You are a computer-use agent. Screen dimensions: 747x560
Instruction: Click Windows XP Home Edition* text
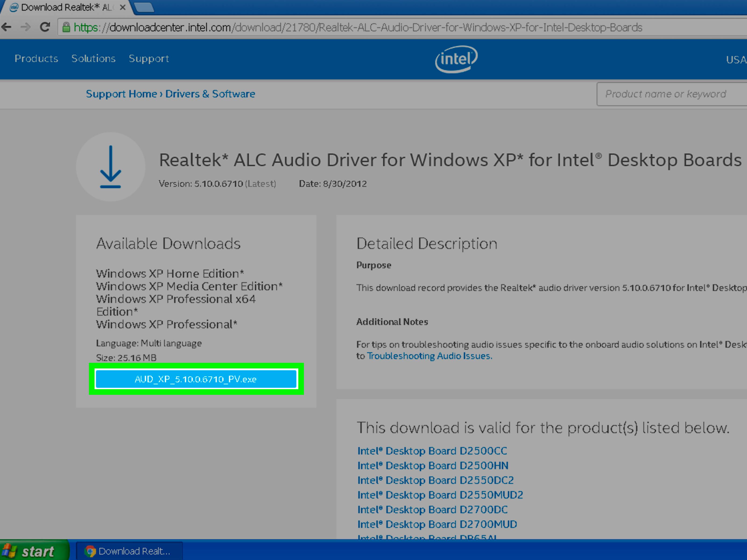pyautogui.click(x=170, y=273)
